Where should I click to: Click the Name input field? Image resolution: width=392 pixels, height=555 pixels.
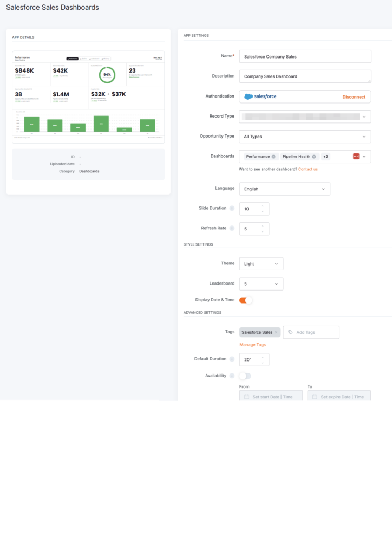click(305, 56)
